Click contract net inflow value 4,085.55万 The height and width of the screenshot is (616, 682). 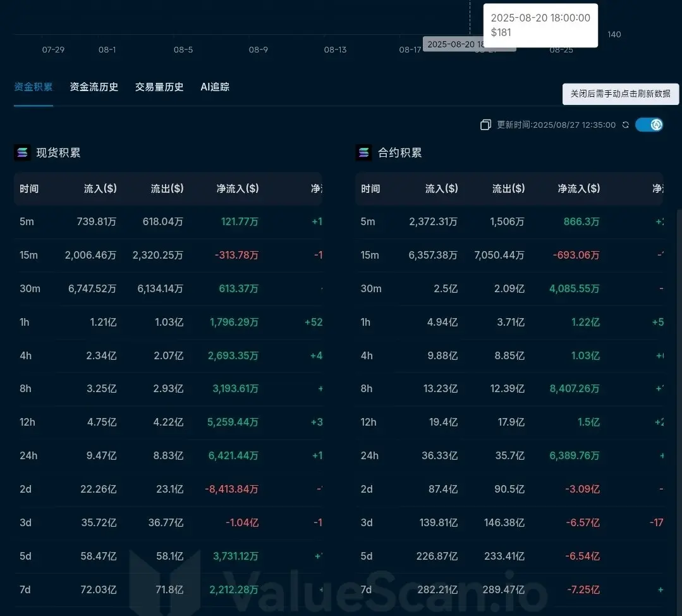[574, 288]
